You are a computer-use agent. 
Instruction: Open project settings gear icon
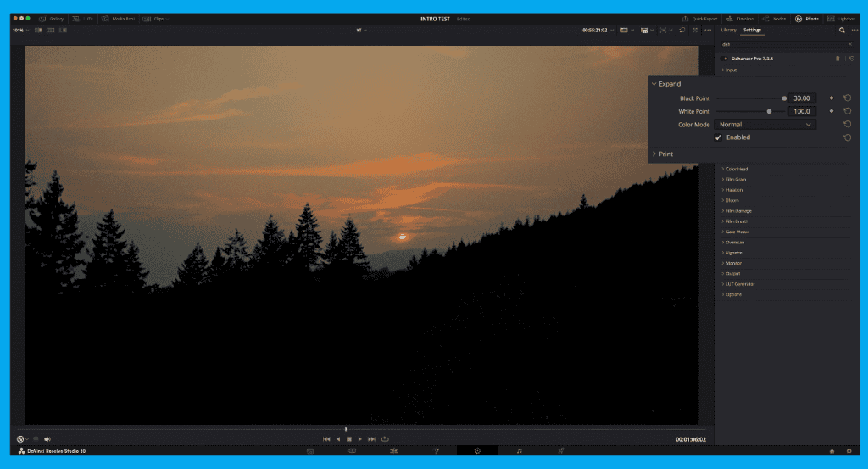(x=848, y=451)
